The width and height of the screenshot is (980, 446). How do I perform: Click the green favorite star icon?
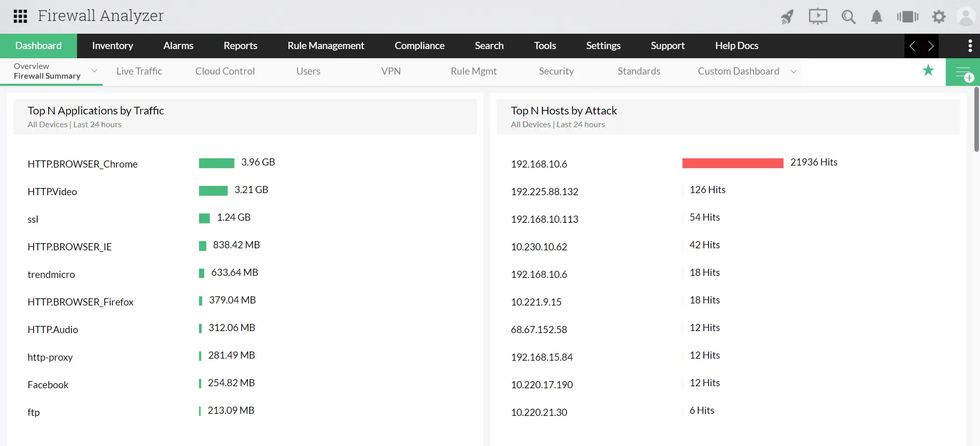pyautogui.click(x=928, y=71)
